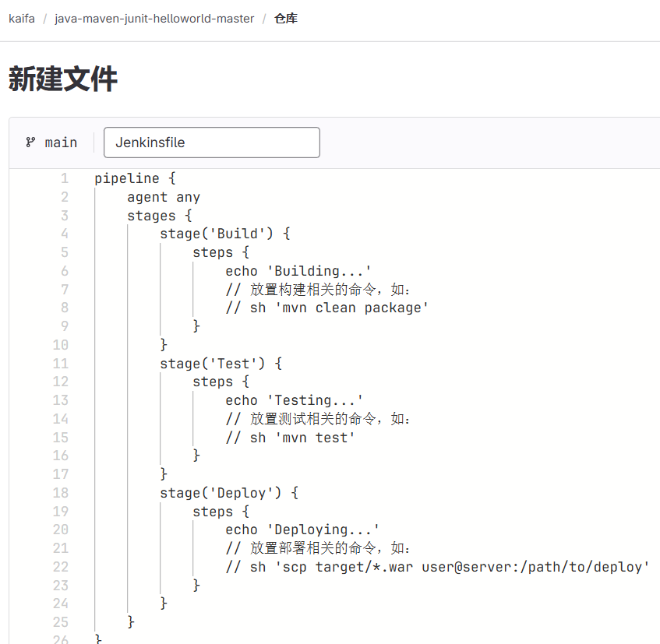Image resolution: width=660 pixels, height=644 pixels.
Task: Click line number 1 in gutter
Action: (65, 178)
